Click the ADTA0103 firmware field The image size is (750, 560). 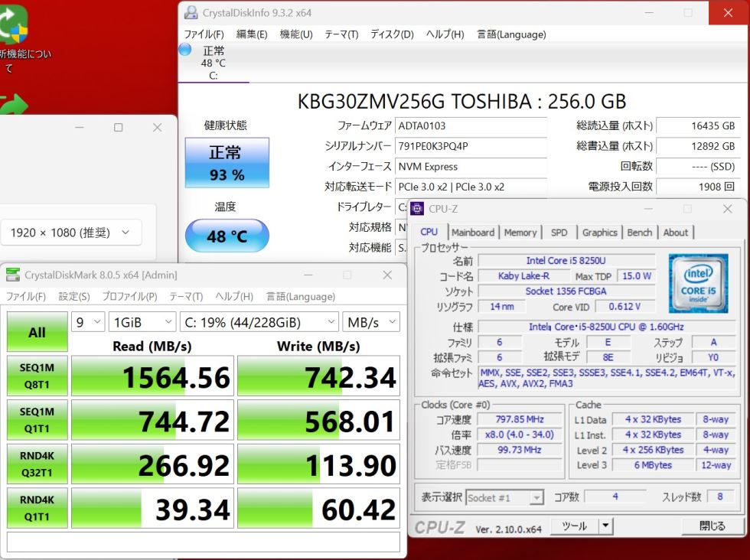tap(471, 125)
